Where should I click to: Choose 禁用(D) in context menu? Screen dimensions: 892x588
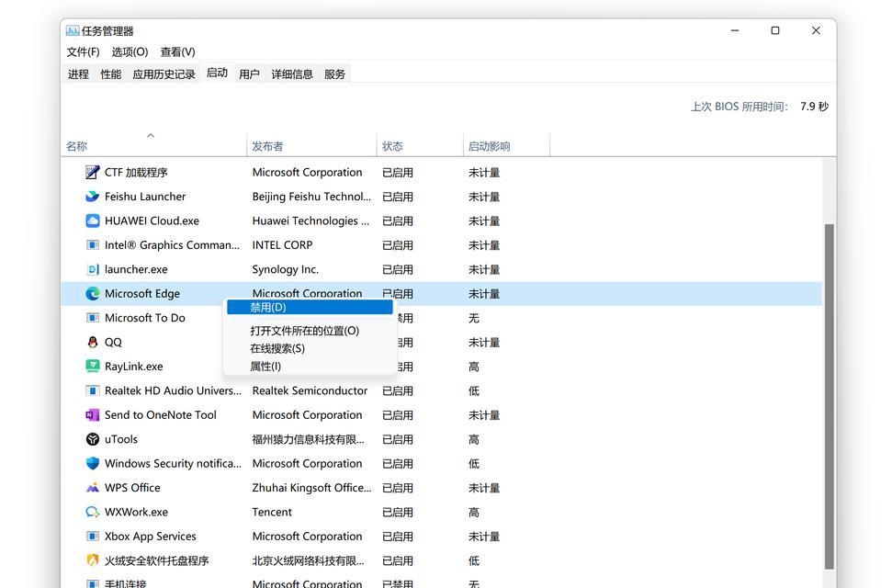coord(310,308)
